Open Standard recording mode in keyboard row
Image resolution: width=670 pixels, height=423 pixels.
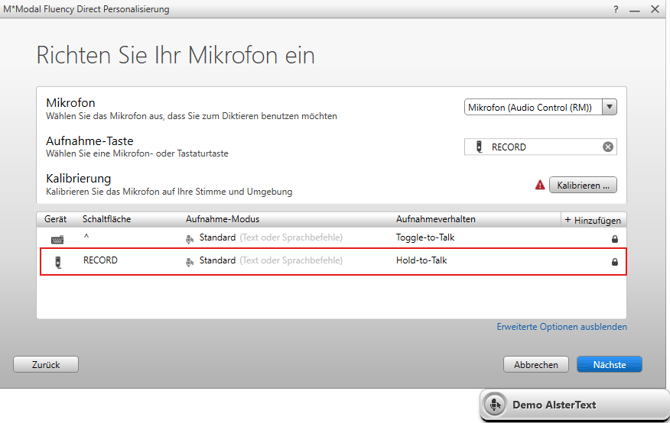coord(217,238)
